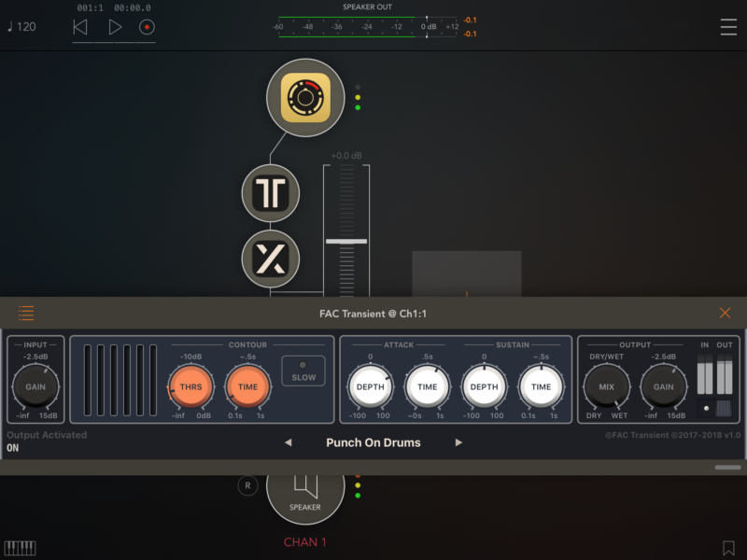Image resolution: width=747 pixels, height=560 pixels.
Task: Select the FAC Transient plugin node
Action: point(271,192)
